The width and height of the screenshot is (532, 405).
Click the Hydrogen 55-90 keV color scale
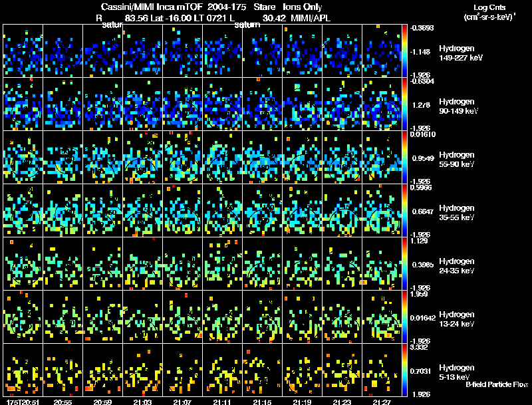pos(404,157)
